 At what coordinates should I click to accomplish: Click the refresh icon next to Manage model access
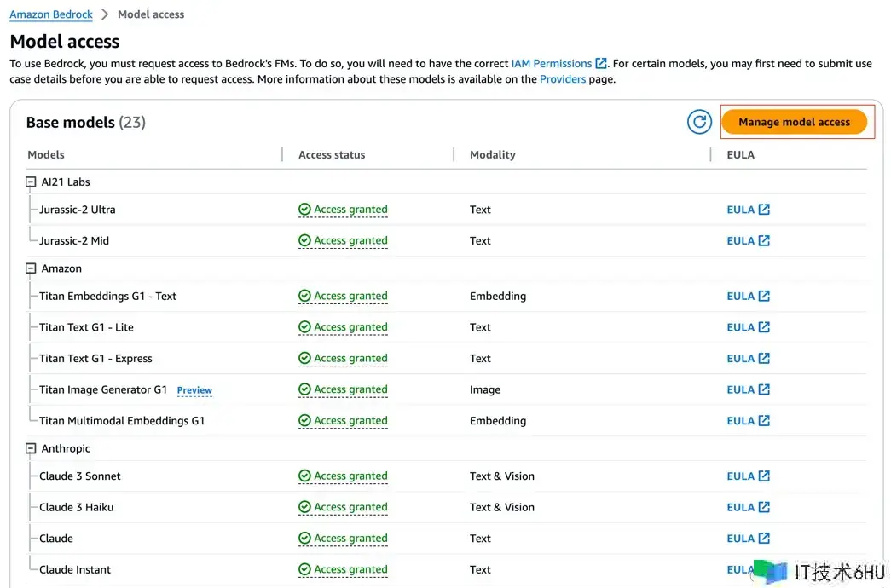[x=699, y=122]
